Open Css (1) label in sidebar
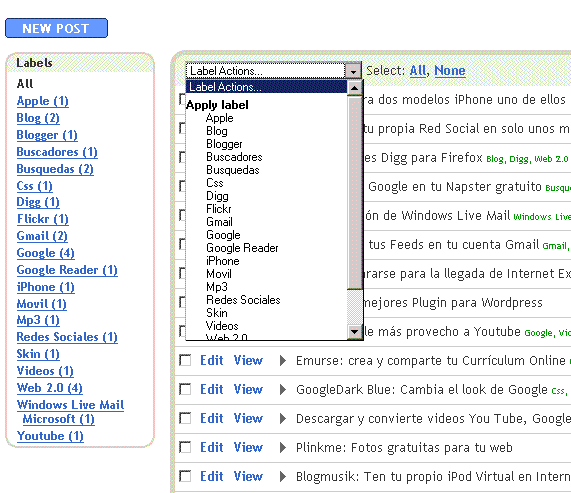The image size is (571, 493). [x=35, y=186]
